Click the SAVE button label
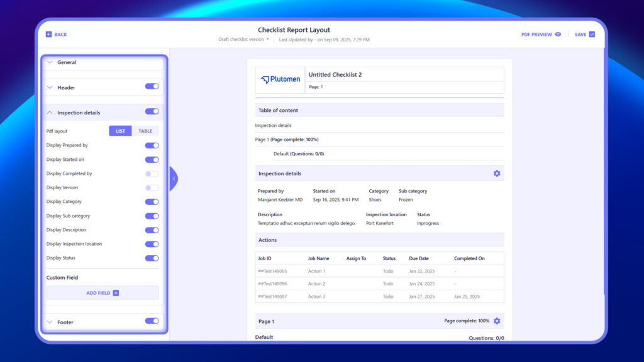This screenshot has height=362, width=644. 580,35
